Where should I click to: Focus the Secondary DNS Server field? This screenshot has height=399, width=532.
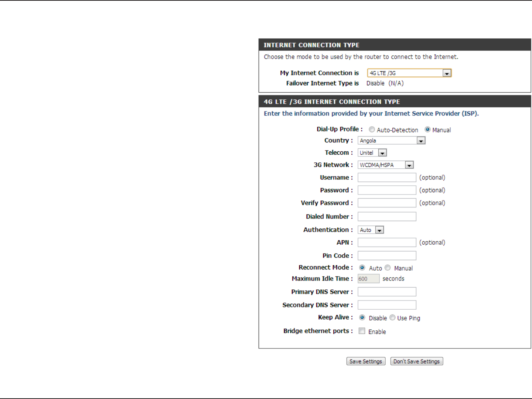point(387,305)
